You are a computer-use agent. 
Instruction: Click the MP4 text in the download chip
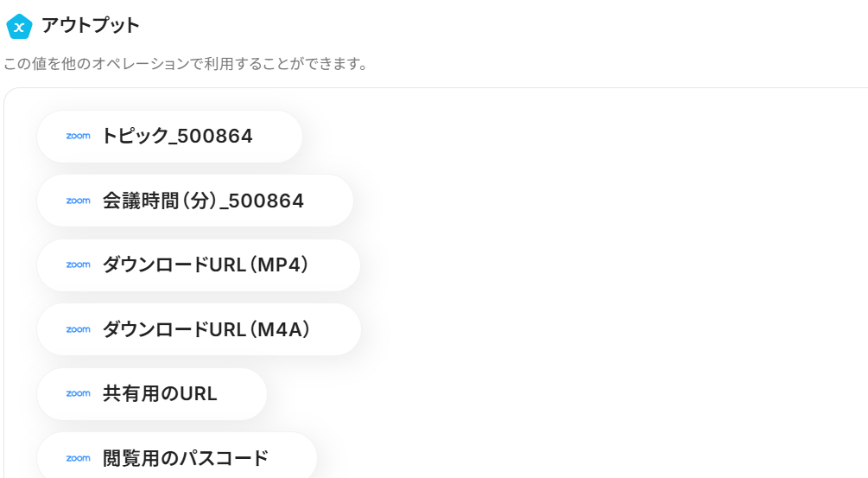tap(280, 264)
